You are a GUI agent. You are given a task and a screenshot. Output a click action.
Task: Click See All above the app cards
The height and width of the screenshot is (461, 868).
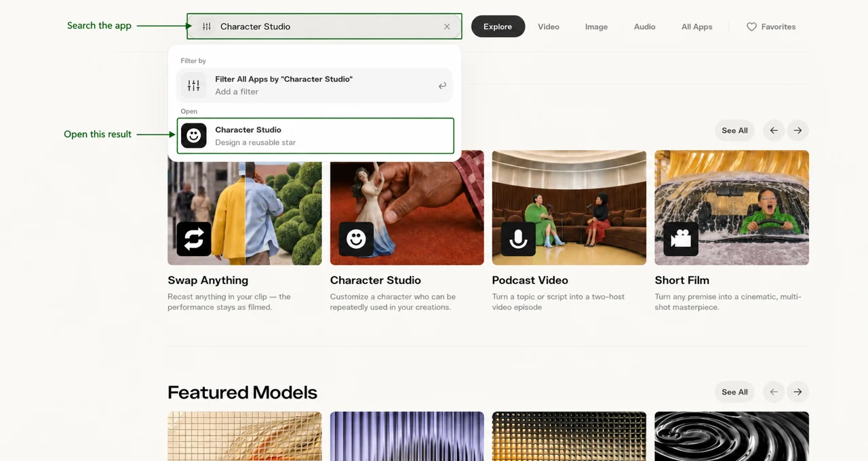pos(734,130)
